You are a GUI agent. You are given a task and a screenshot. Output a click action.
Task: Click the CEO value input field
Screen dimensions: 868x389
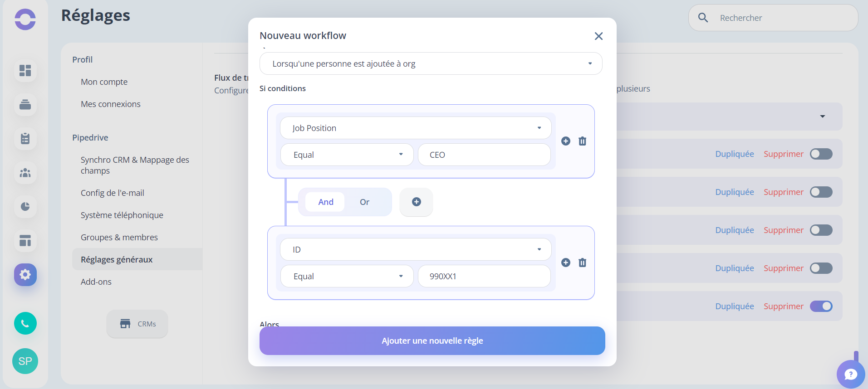click(x=484, y=155)
